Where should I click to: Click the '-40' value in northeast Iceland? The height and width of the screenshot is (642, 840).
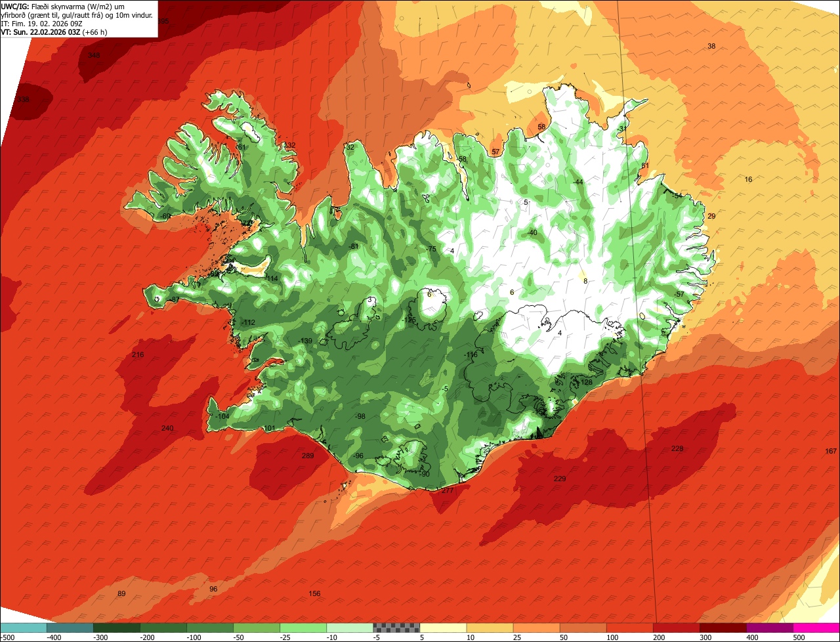[532, 232]
